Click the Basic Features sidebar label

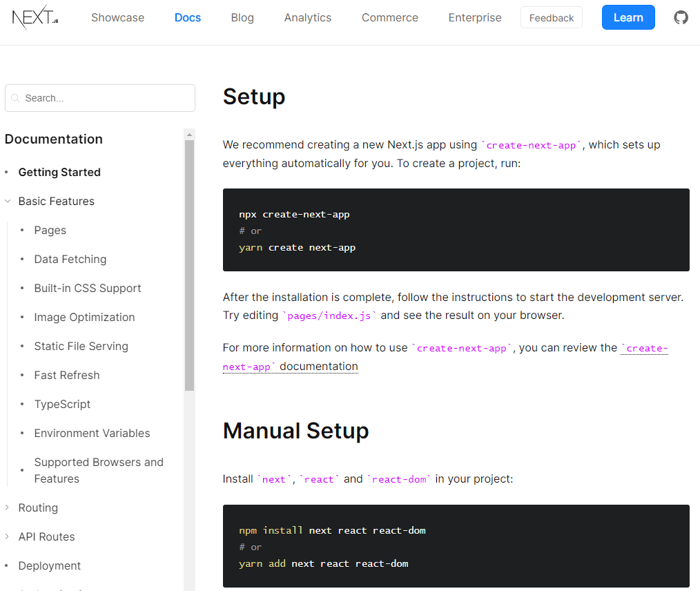56,202
